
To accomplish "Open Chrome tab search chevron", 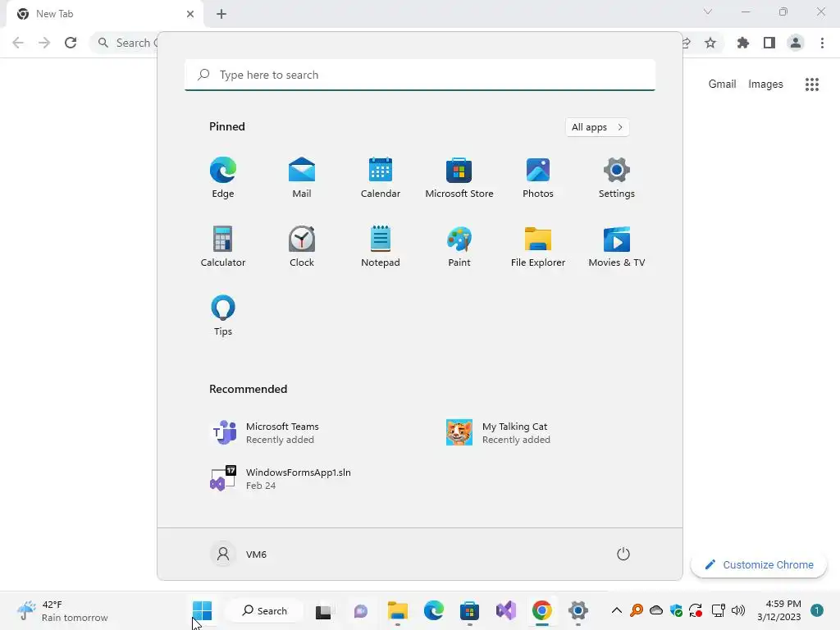I will (708, 11).
